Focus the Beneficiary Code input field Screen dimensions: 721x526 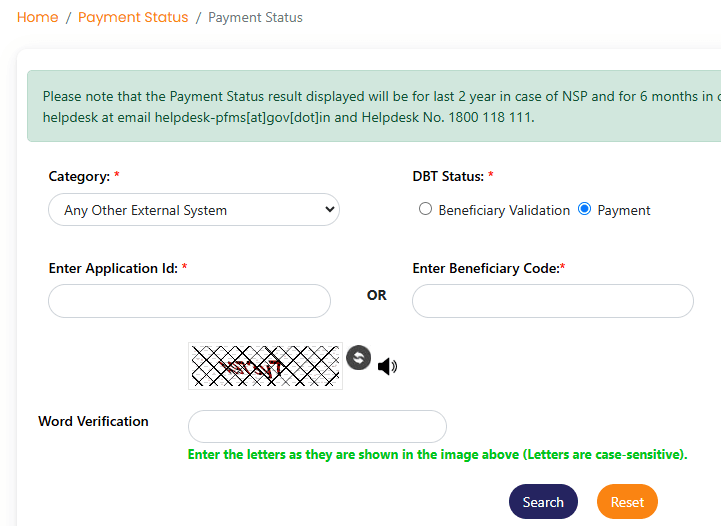553,301
